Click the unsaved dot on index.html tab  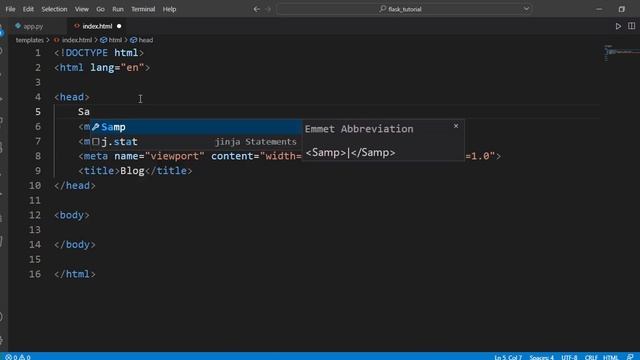click(119, 26)
